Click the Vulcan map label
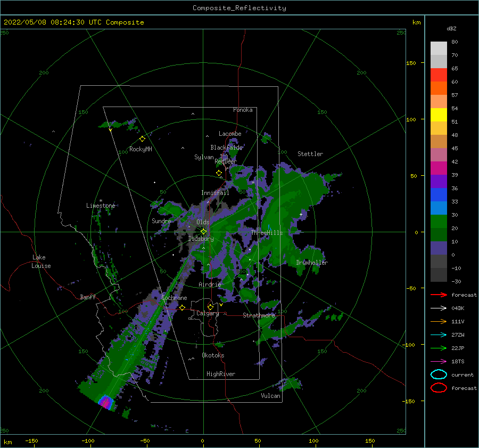This screenshot has width=479, height=448. 271,396
